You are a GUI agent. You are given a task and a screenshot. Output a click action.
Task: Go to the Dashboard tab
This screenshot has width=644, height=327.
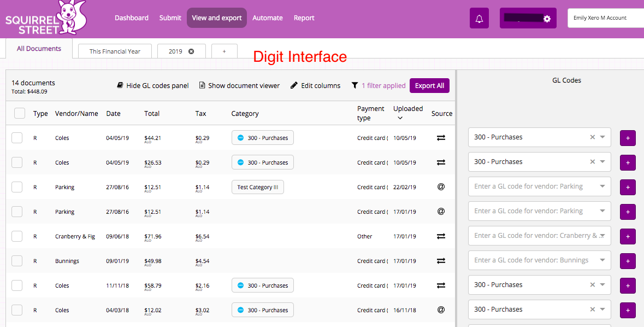click(x=132, y=18)
